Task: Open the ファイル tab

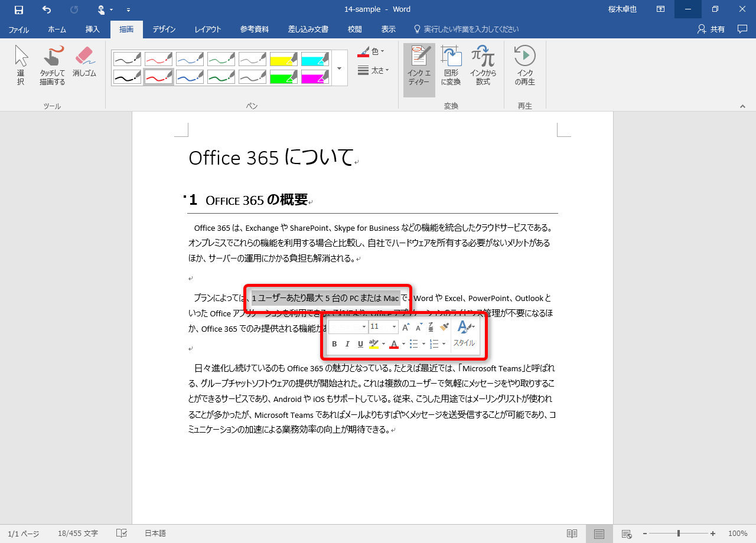Action: coord(19,29)
